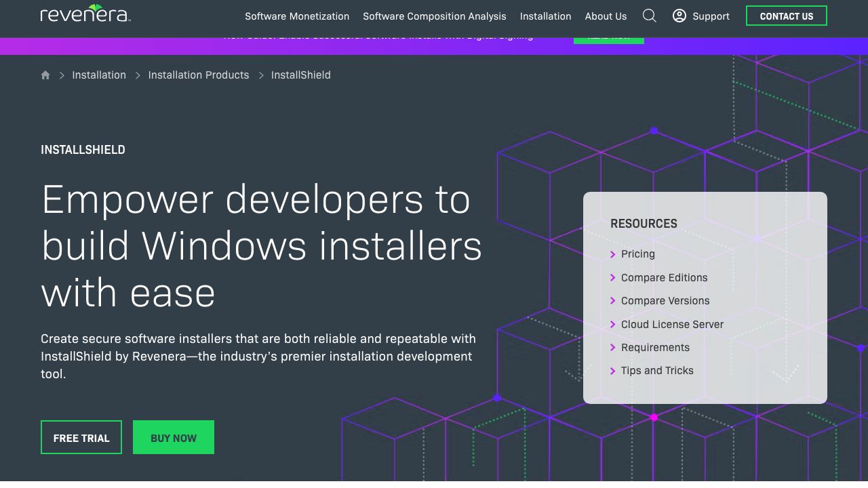Open the Compare Versions resource link

pos(665,301)
